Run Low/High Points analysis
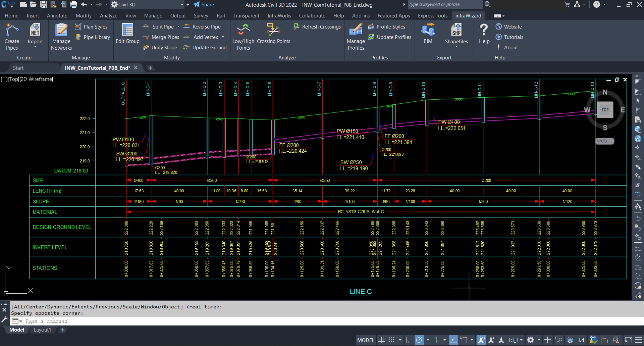644x346 pixels. [243, 37]
